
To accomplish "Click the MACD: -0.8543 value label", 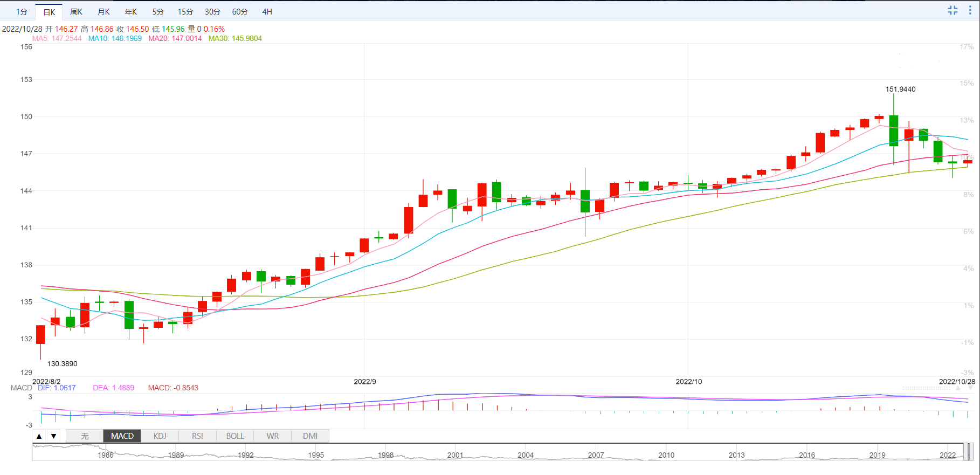I will pyautogui.click(x=173, y=388).
